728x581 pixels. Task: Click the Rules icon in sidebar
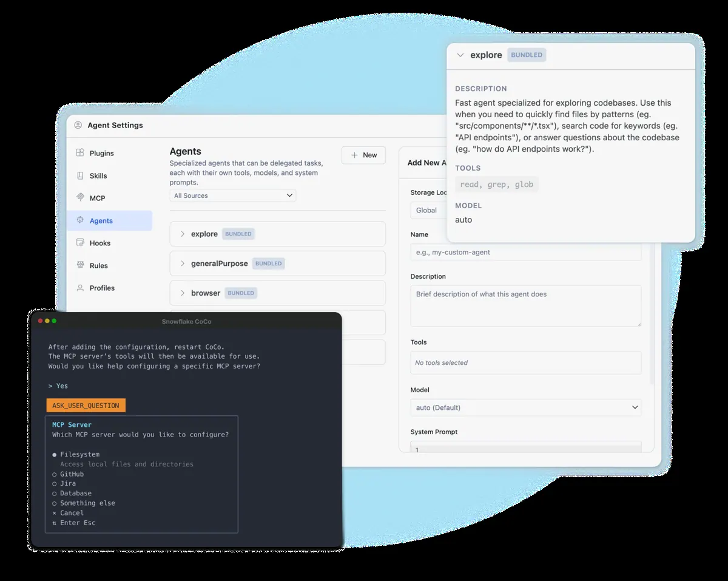pyautogui.click(x=80, y=265)
